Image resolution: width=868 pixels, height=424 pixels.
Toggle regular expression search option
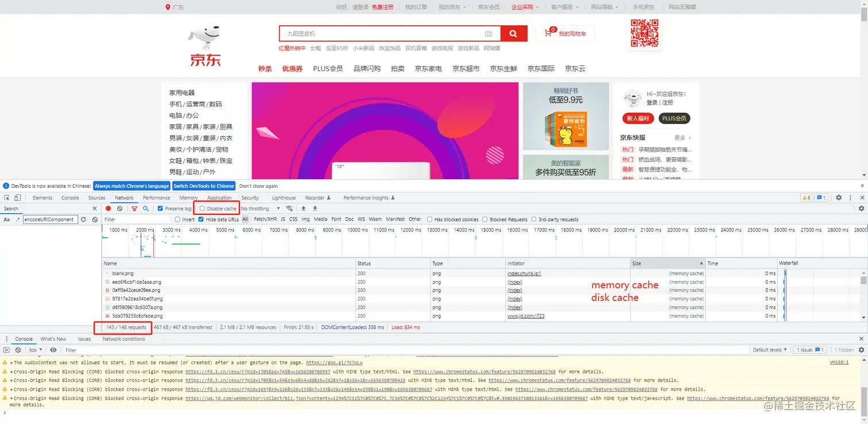18,219
